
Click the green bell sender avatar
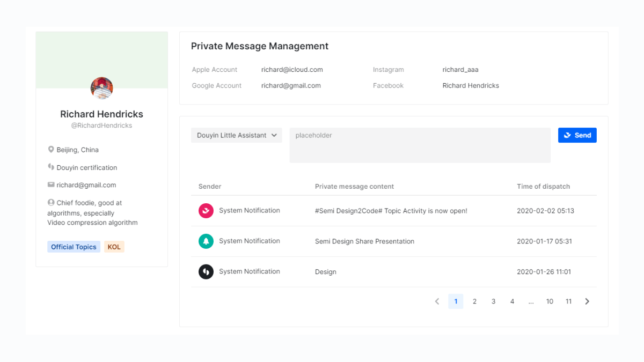click(206, 241)
